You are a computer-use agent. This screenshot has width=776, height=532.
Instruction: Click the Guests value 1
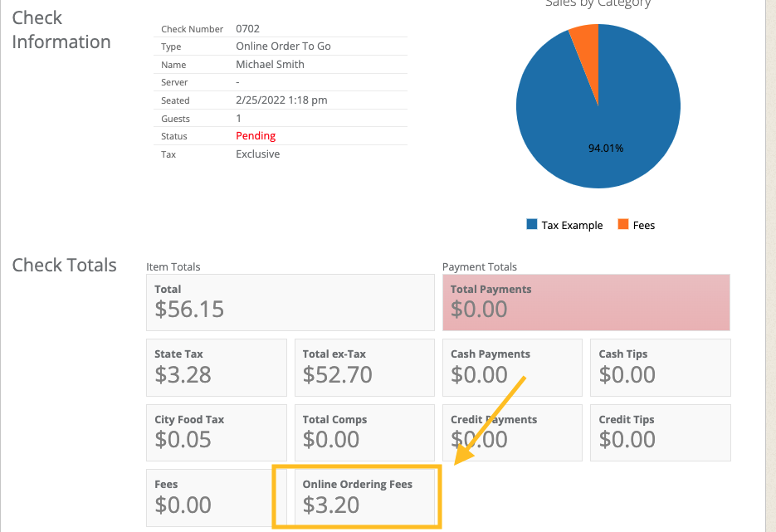(x=238, y=119)
